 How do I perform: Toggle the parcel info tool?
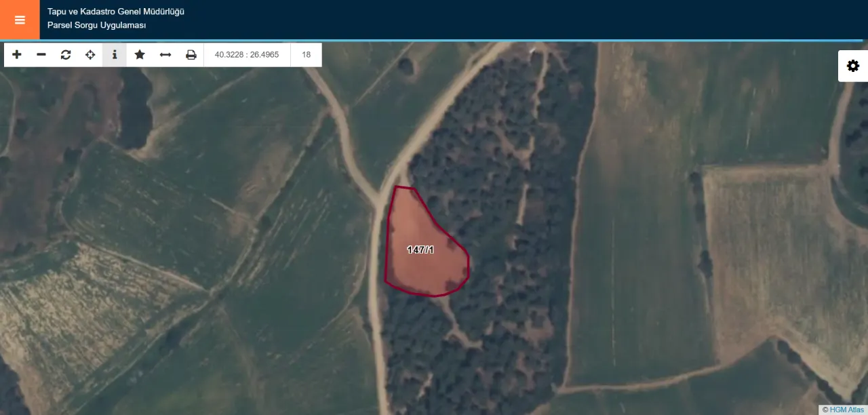[x=115, y=55]
